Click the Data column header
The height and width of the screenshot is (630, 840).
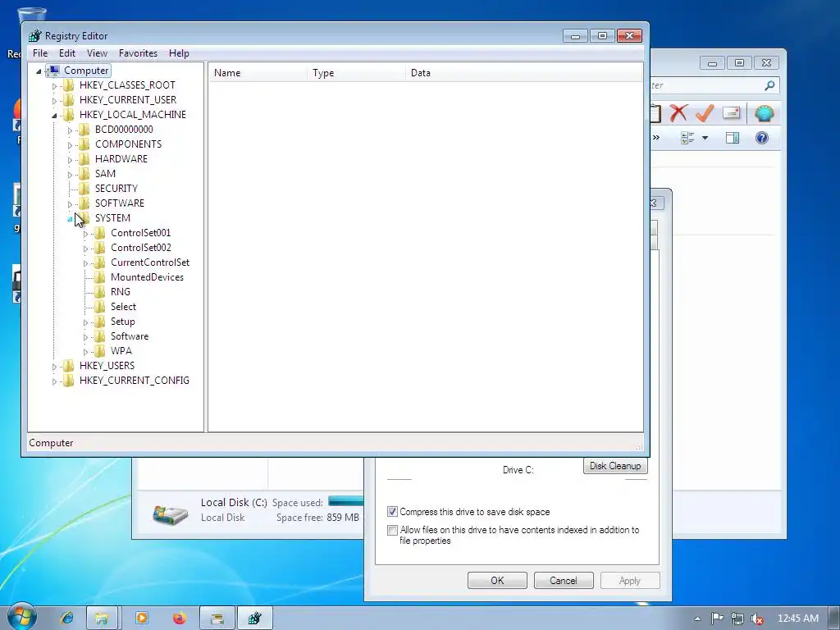click(x=524, y=73)
